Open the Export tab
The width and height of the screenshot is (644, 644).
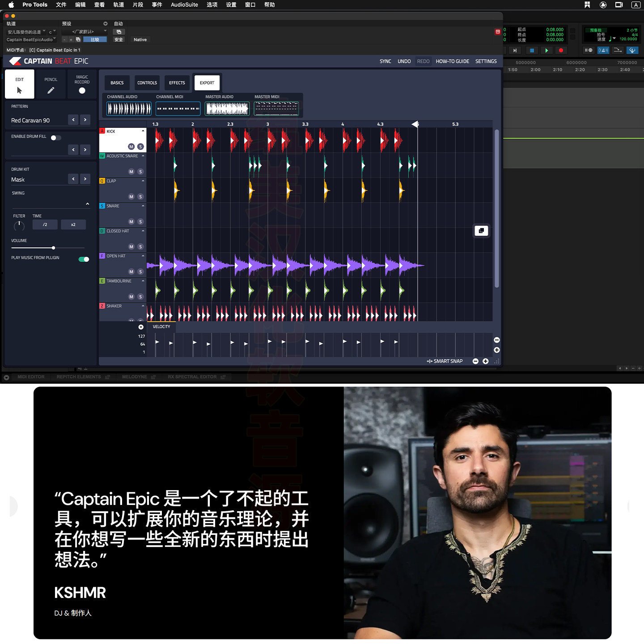click(x=207, y=83)
